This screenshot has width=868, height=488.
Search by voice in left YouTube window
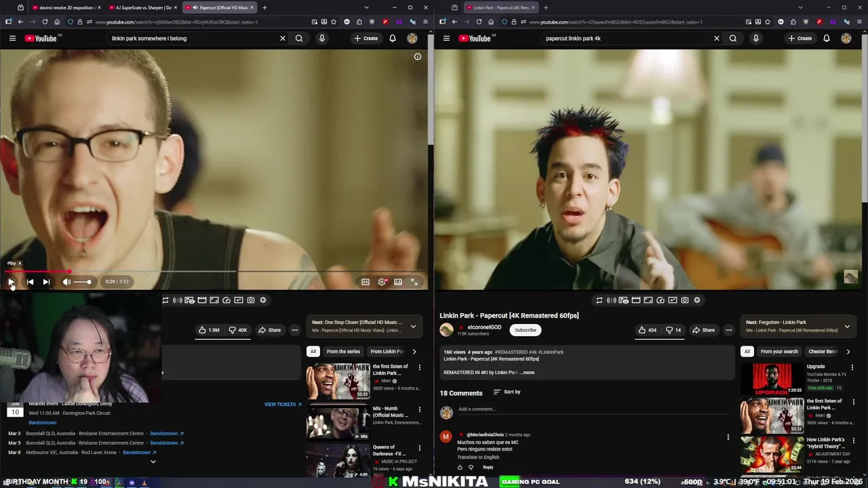point(322,39)
